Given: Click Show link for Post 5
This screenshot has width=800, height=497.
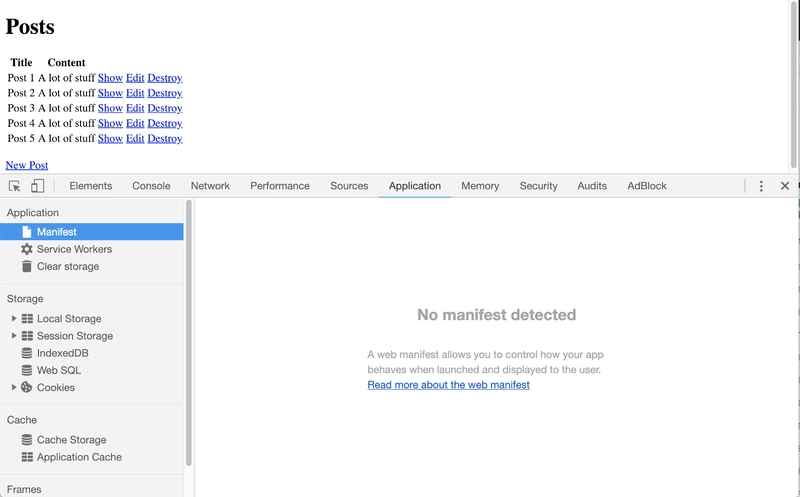Looking at the screenshot, I should [x=110, y=138].
